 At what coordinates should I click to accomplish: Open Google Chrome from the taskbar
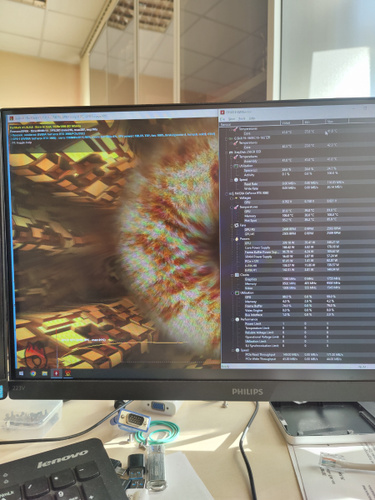(33, 373)
